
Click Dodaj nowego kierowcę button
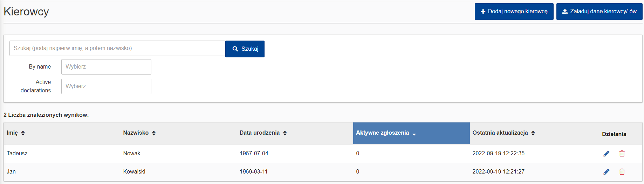pos(514,12)
